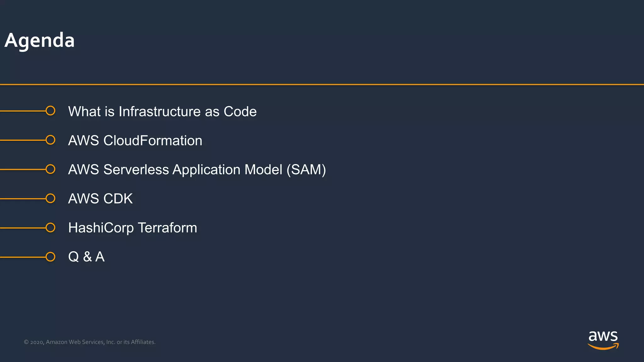Click the bullet circle next to AWS CDK
The width and height of the screenshot is (644, 362).
tap(50, 198)
